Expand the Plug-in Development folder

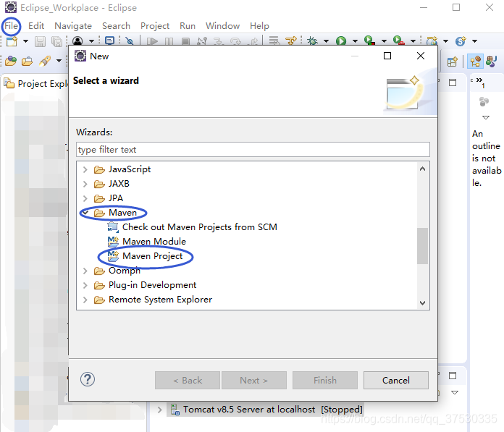coord(85,285)
